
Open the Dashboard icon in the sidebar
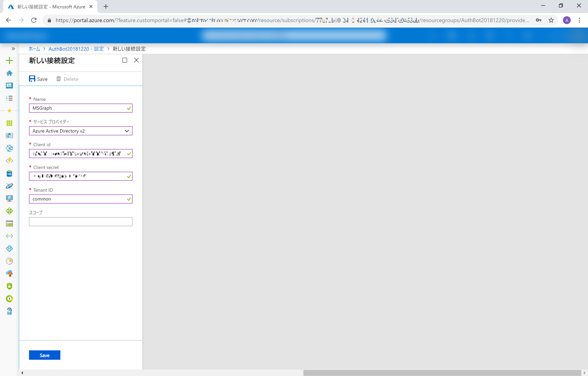click(x=9, y=85)
